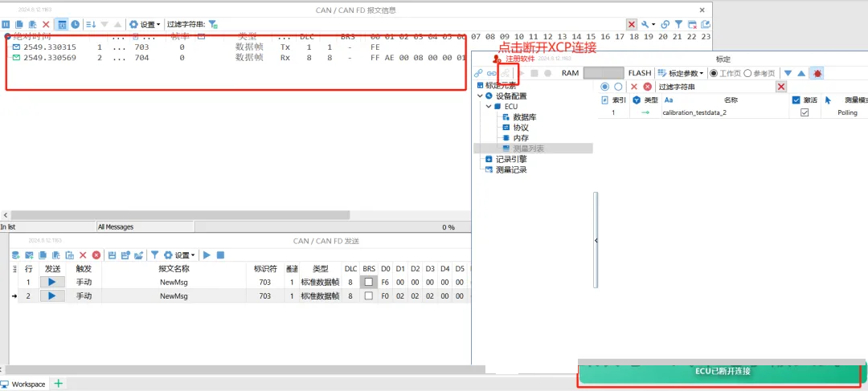This screenshot has height=391, width=868.
Task: Pause the CAN message trace
Action: click(x=6, y=24)
